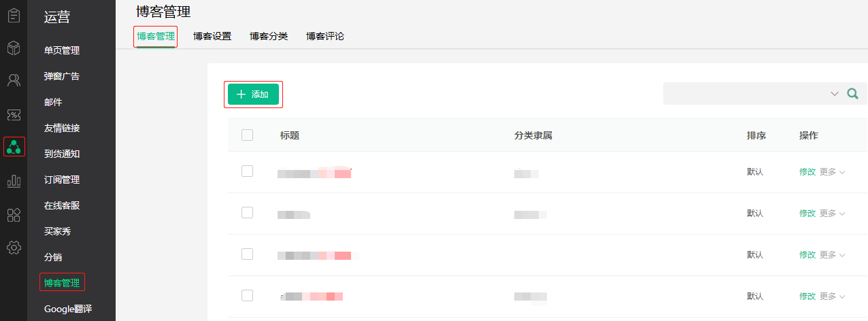Switch to the 博客设置 tab
Screen dimensions: 868x321
tap(212, 36)
